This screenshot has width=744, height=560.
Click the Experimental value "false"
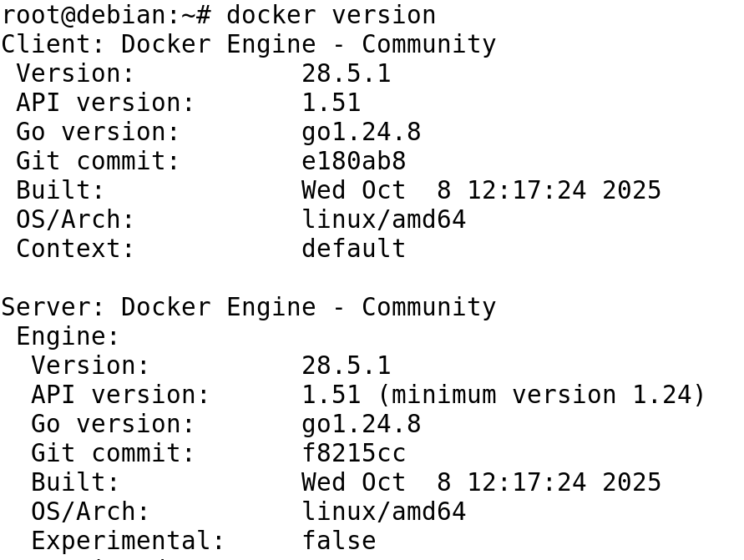[x=338, y=541]
